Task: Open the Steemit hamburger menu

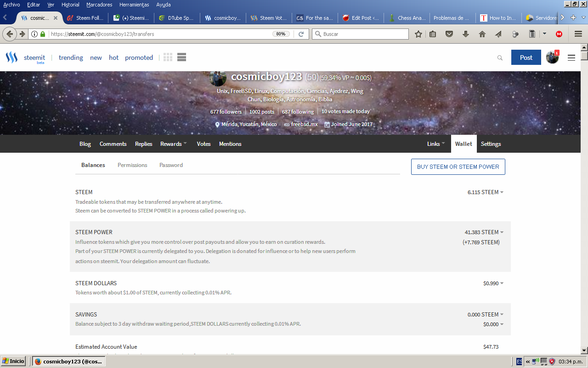Action: coord(571,58)
